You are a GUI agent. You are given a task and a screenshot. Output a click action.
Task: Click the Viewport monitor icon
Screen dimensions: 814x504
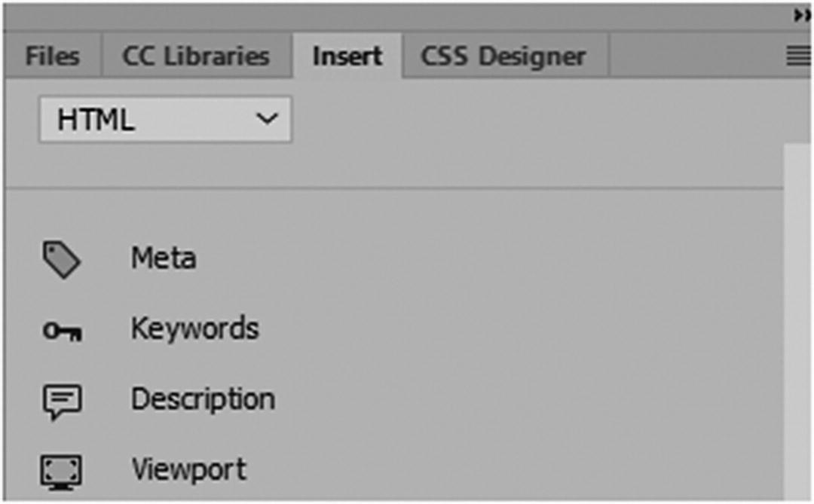click(61, 472)
